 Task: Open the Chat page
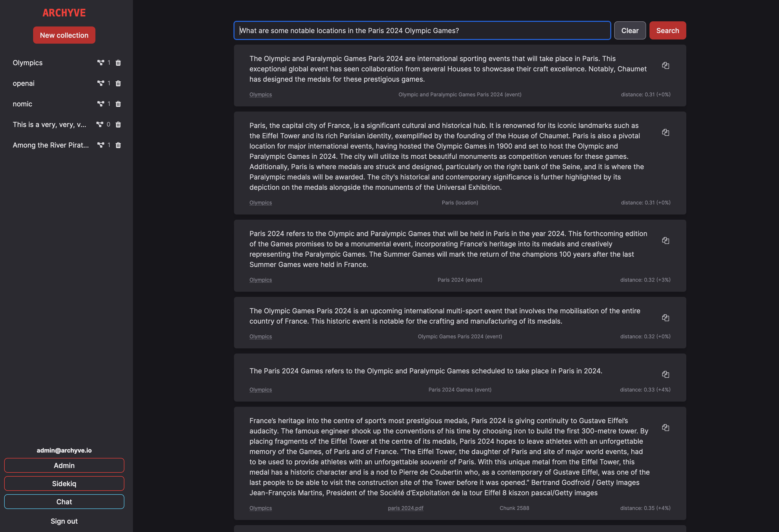(64, 502)
